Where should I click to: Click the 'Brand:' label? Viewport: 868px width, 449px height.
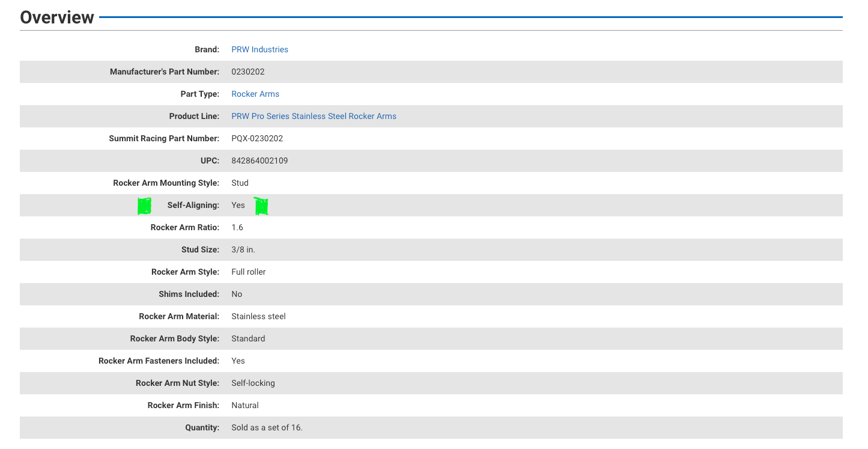pos(207,49)
